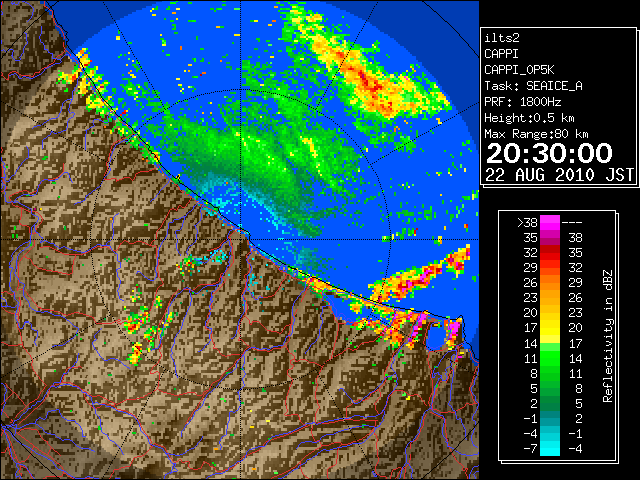Click the 20:30:00 timestamp
Viewport: 640px width, 480px height.
pyautogui.click(x=549, y=153)
